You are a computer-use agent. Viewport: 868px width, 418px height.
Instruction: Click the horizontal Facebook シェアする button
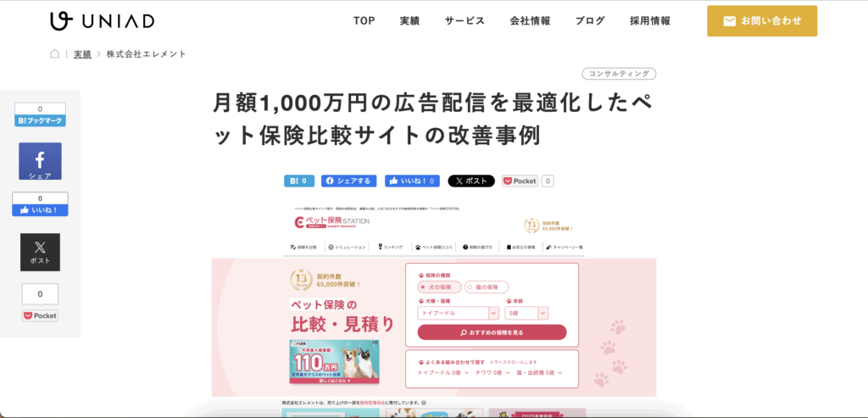pyautogui.click(x=348, y=181)
